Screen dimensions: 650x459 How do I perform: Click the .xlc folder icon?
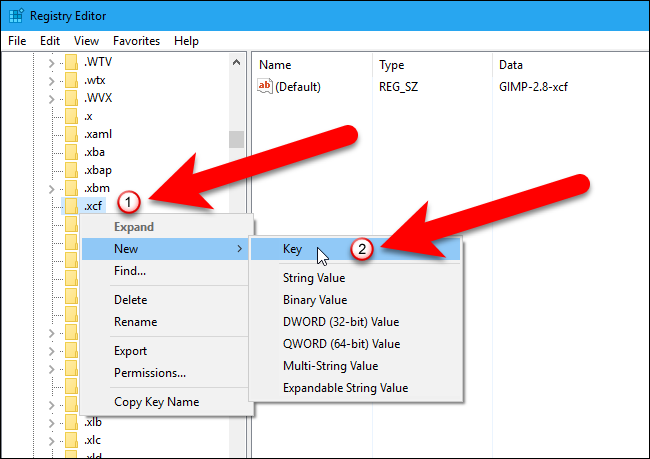point(71,440)
